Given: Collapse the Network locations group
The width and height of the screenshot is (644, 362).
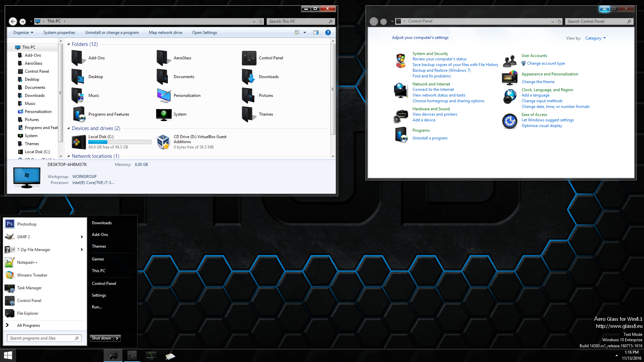Looking at the screenshot, I should [68, 156].
